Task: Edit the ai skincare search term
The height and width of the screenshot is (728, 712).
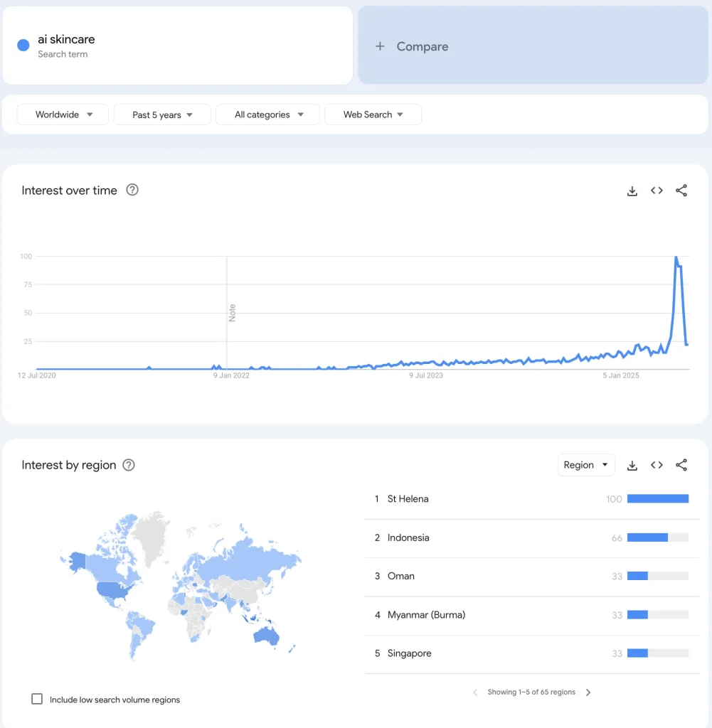Action: point(66,40)
